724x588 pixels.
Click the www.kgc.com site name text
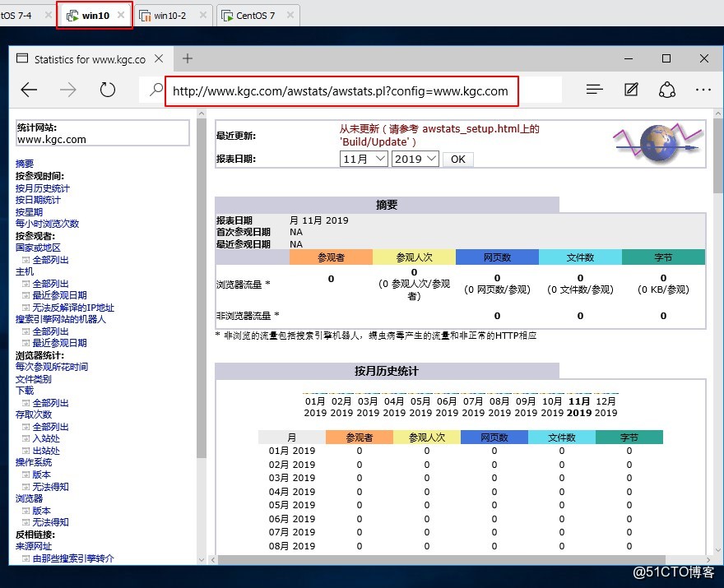click(x=52, y=139)
